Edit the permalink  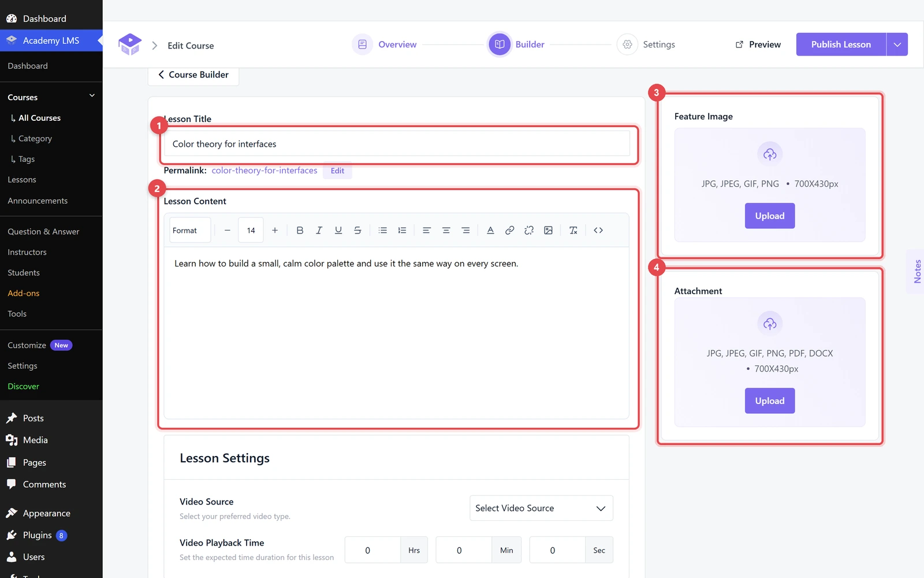click(337, 171)
